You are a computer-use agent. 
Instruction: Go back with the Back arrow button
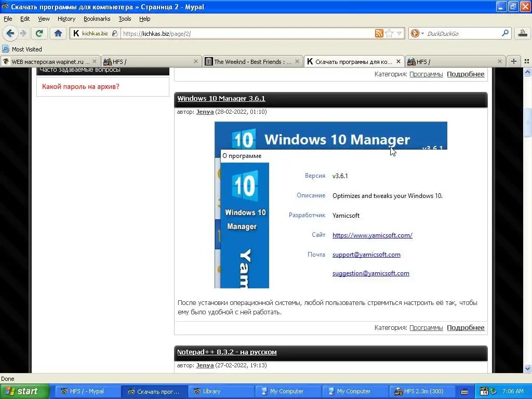[x=10, y=33]
